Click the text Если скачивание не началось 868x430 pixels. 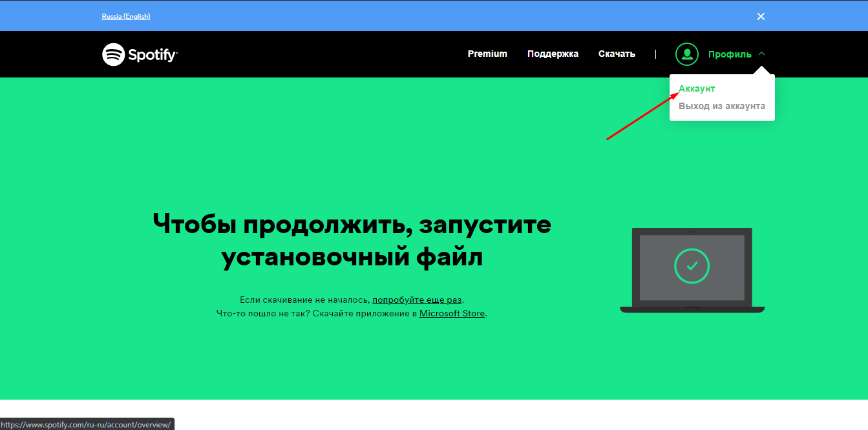click(304, 300)
